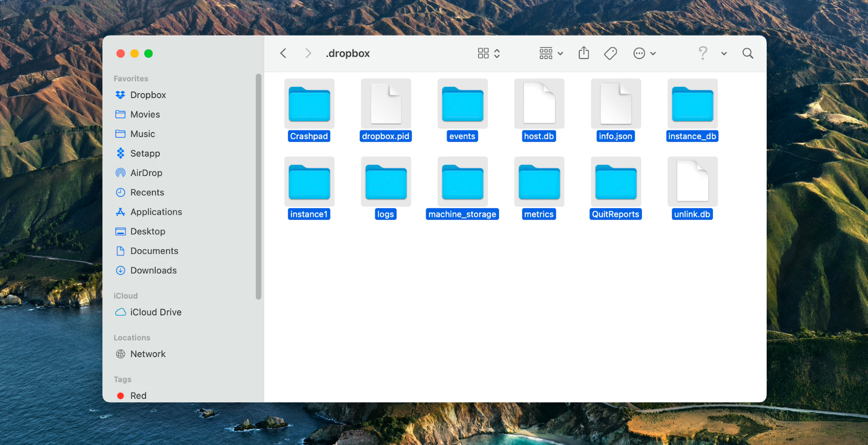This screenshot has width=868, height=445.
Task: Select the unlink.db file icon
Action: (x=693, y=182)
